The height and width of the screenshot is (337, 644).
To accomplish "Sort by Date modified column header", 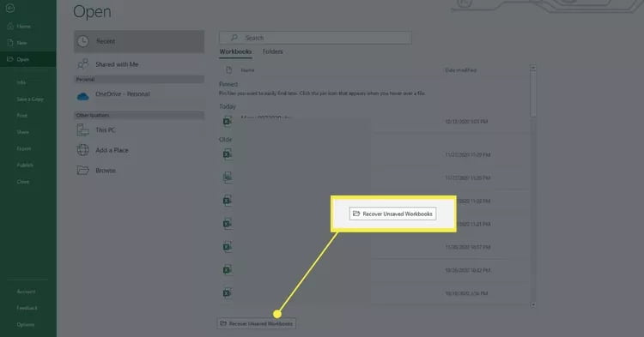I will click(460, 70).
